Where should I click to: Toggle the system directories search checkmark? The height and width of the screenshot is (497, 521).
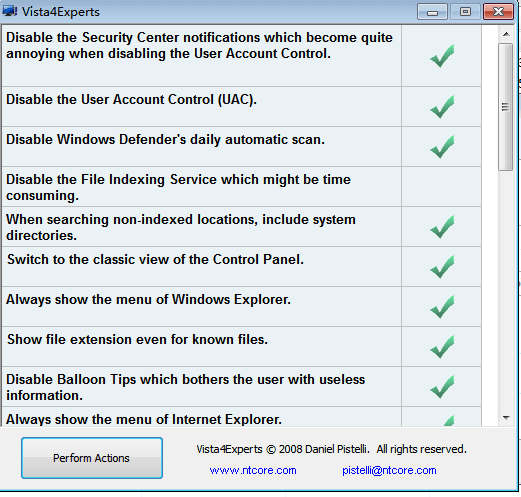[442, 227]
